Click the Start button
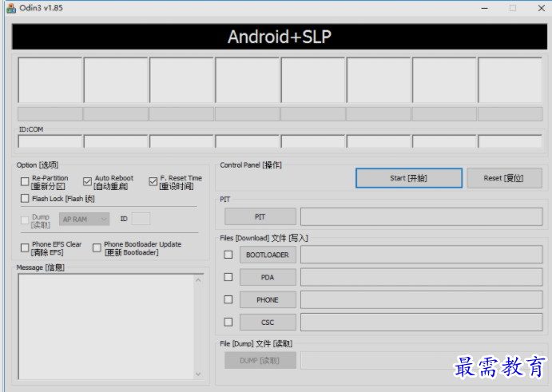 409,178
